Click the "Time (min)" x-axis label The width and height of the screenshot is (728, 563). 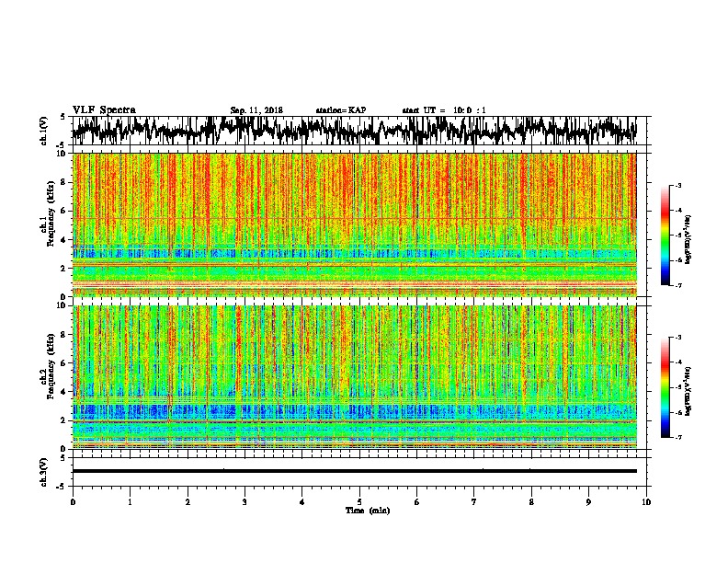(368, 511)
